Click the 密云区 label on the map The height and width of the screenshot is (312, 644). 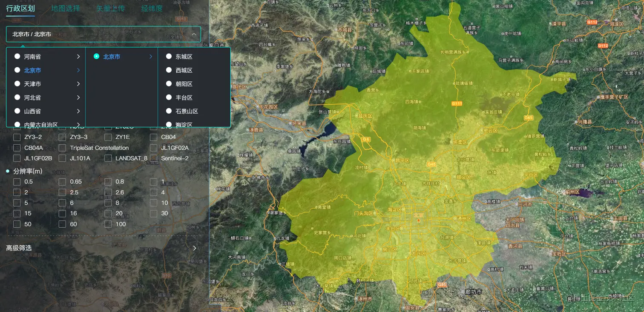pyautogui.click(x=490, y=131)
